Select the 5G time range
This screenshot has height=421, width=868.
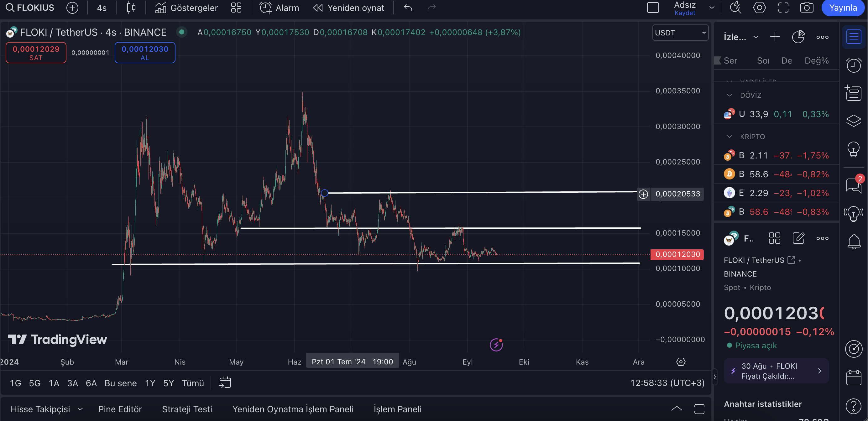coord(35,383)
